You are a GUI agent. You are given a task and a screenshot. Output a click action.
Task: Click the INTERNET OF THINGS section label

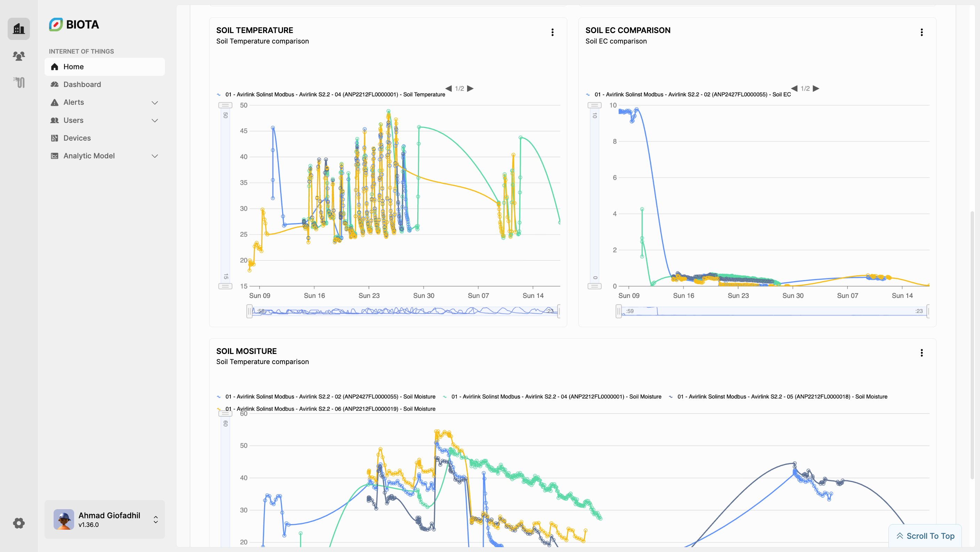[81, 52]
